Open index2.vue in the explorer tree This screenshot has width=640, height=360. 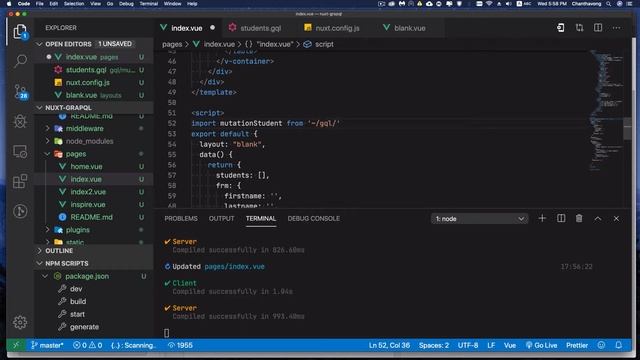[88, 192]
